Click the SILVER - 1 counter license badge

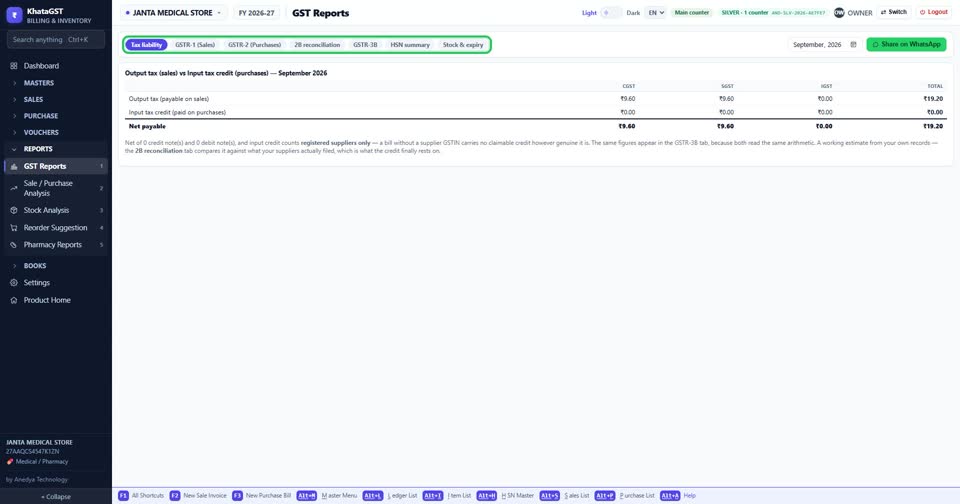(x=773, y=12)
